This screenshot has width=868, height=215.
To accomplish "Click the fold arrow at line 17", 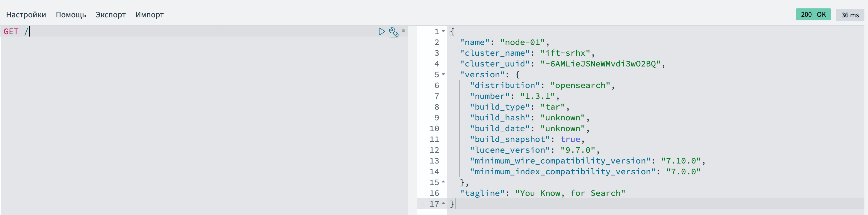I will 443,204.
